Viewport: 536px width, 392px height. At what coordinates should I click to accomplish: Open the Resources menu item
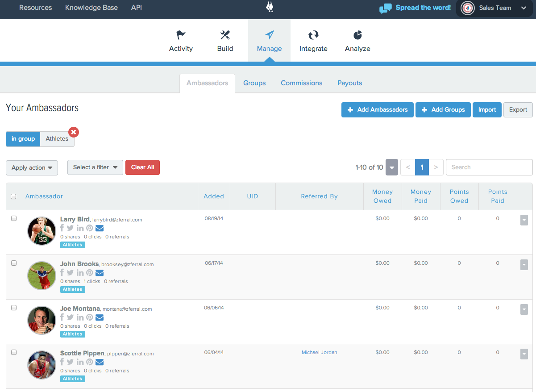[x=36, y=8]
